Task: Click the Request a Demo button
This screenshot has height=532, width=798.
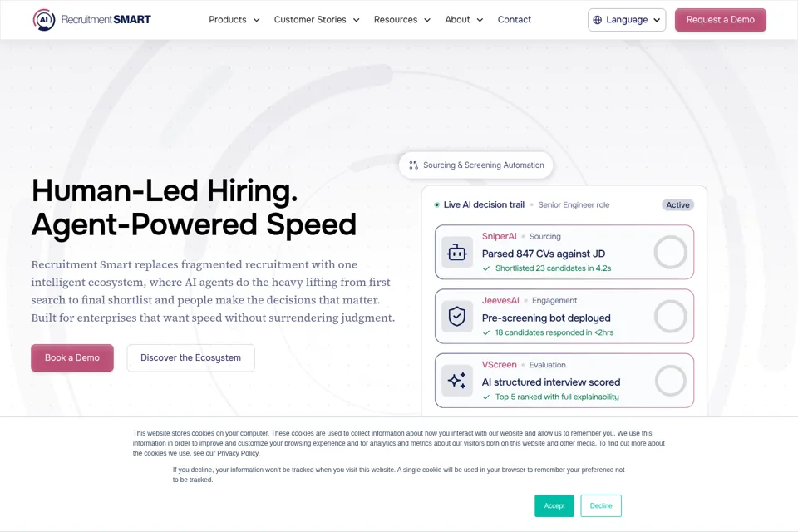Action: tap(720, 20)
